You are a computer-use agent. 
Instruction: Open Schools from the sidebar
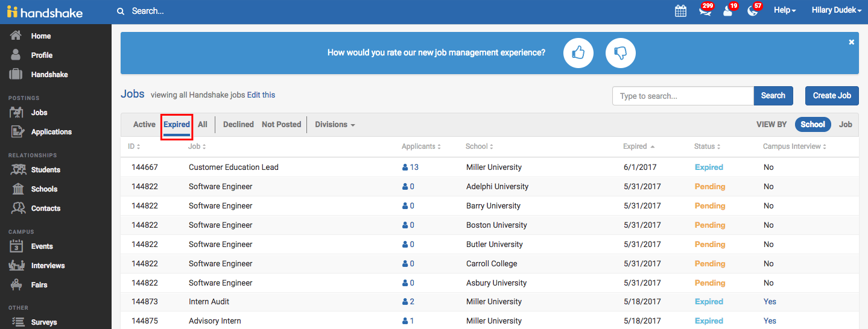pos(44,189)
